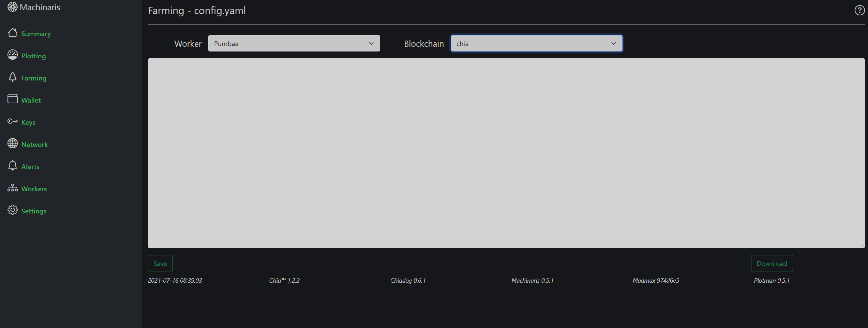
Task: Open the Keys page
Action: tap(28, 122)
